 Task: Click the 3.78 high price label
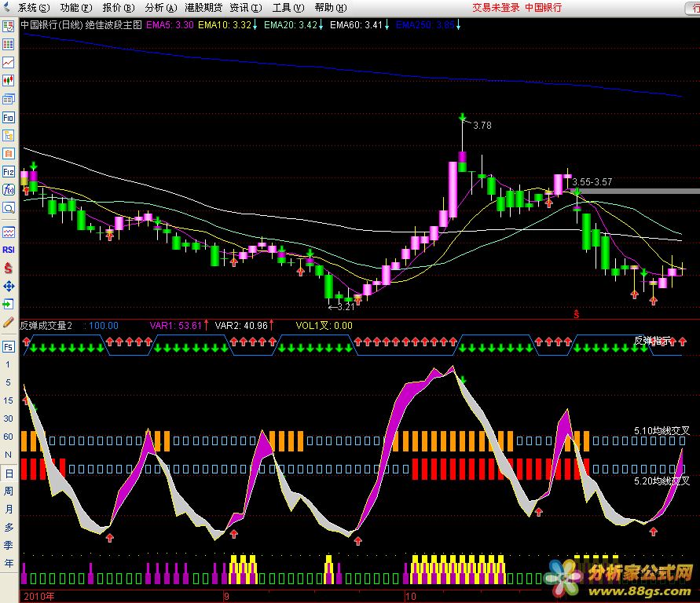point(482,126)
